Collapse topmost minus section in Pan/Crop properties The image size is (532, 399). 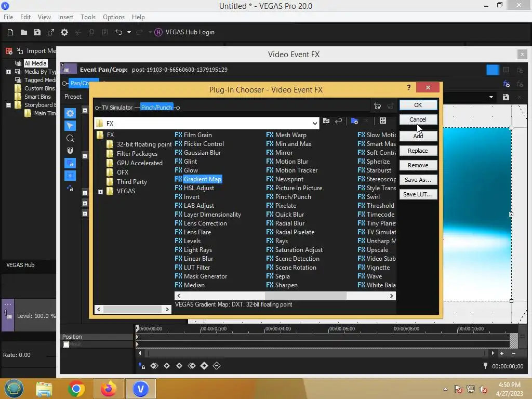pos(85,110)
